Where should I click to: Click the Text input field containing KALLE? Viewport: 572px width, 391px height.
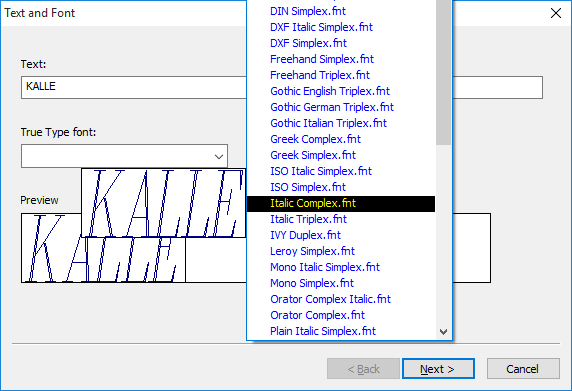click(x=134, y=87)
